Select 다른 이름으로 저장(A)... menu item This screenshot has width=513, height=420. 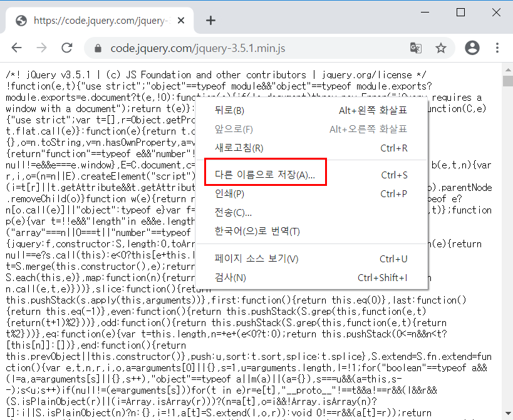[311, 175]
